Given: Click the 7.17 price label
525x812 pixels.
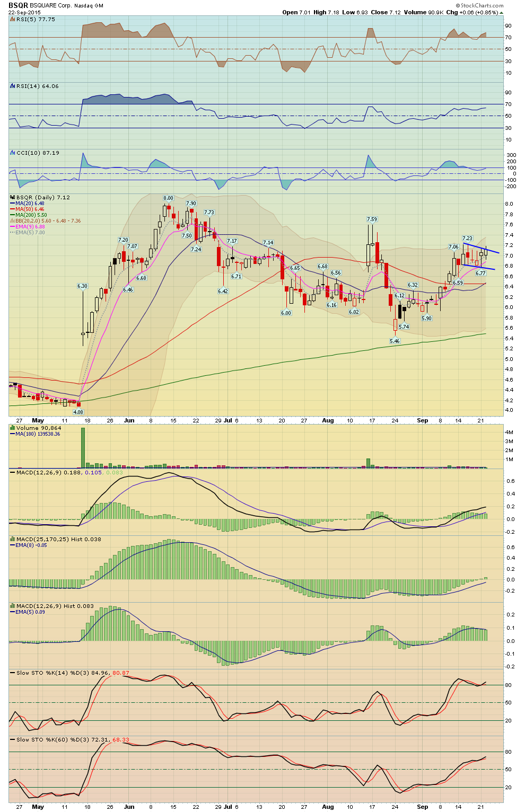Looking at the screenshot, I should click(232, 241).
